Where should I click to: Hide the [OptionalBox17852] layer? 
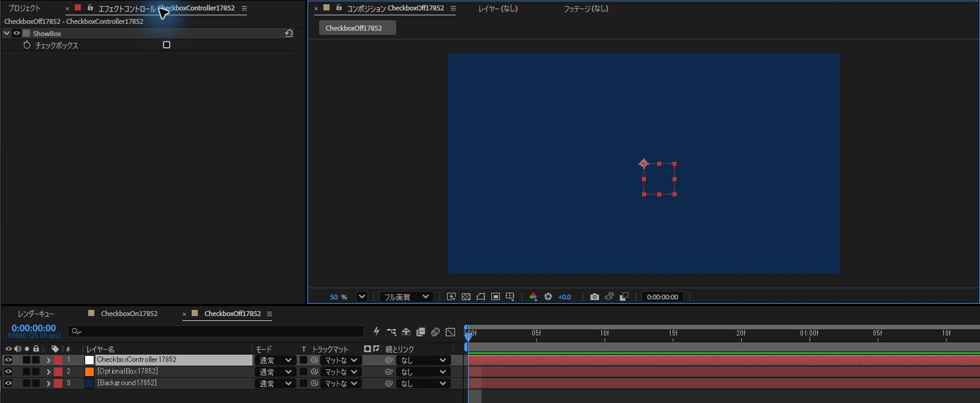coord(9,372)
